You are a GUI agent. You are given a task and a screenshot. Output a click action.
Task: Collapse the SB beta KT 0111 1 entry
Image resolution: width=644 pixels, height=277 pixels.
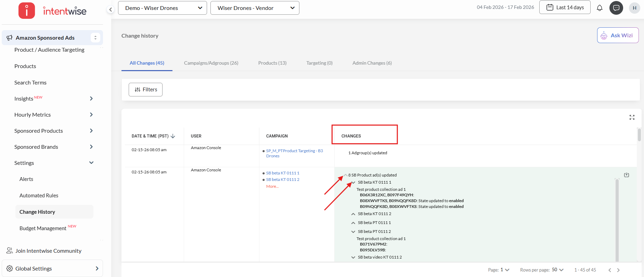pos(353,182)
